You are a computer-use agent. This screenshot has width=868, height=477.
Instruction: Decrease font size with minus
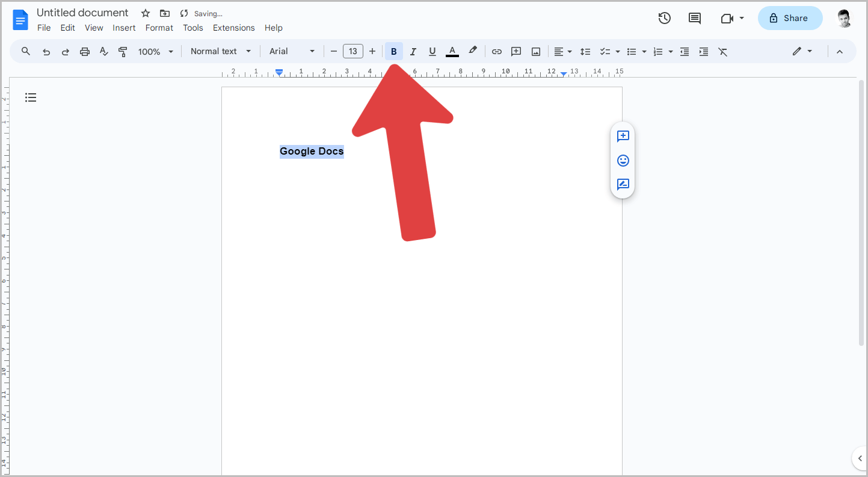coord(334,52)
